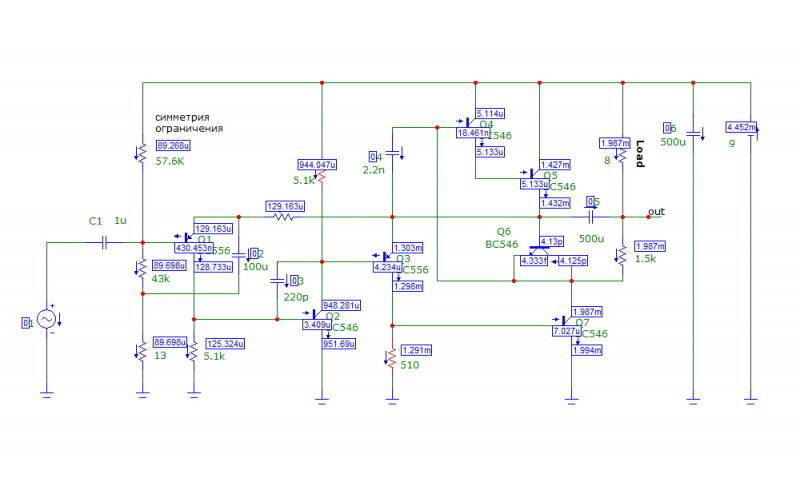Screen dimensions: 800x482
Task: Click the 43k resistor symbol
Action: (x=142, y=269)
